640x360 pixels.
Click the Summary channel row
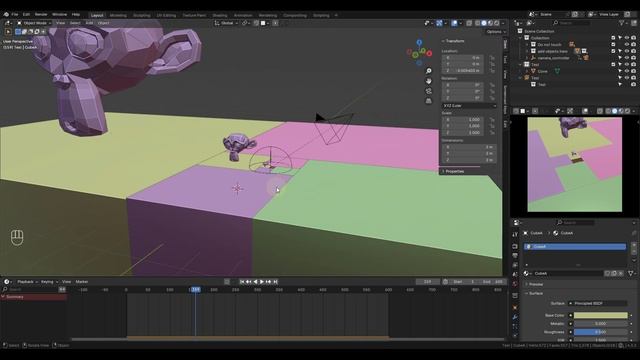coord(33,297)
